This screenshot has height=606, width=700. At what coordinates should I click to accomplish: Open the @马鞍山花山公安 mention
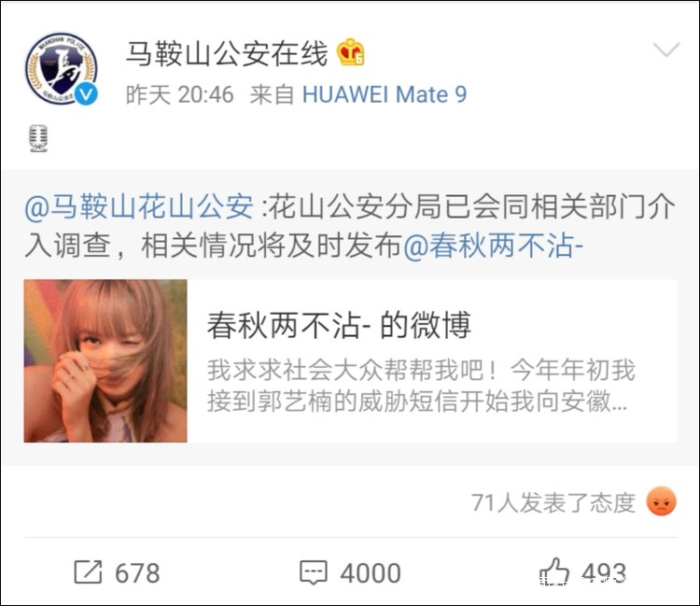[x=139, y=207]
